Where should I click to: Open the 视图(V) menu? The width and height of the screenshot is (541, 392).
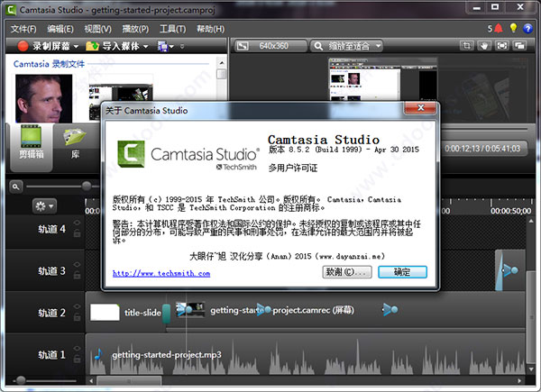tap(98, 29)
